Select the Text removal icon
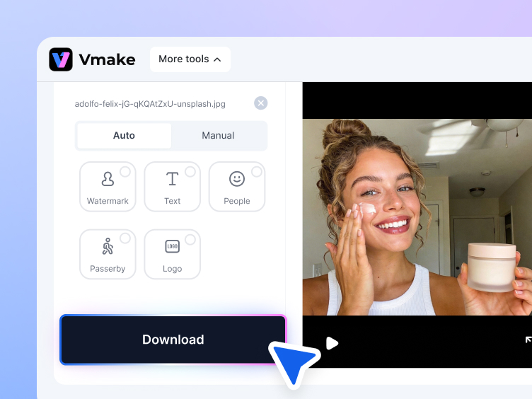Image resolution: width=532 pixels, height=399 pixels. tap(172, 180)
